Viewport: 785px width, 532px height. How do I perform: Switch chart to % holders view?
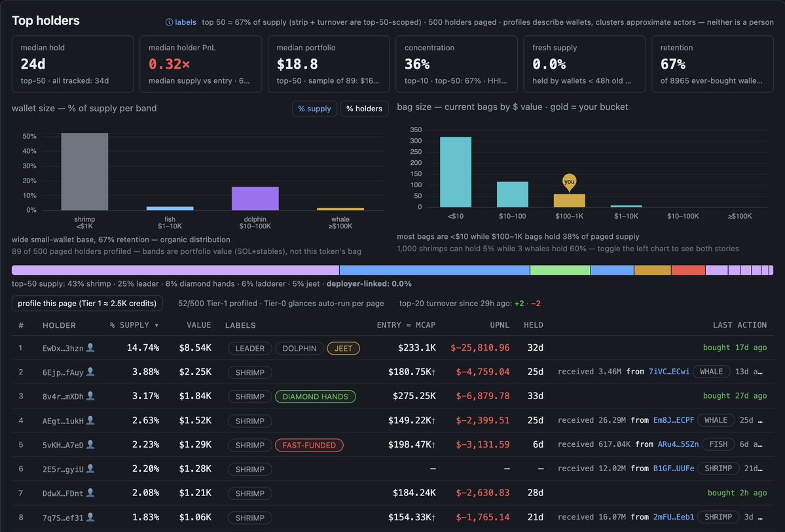point(364,109)
